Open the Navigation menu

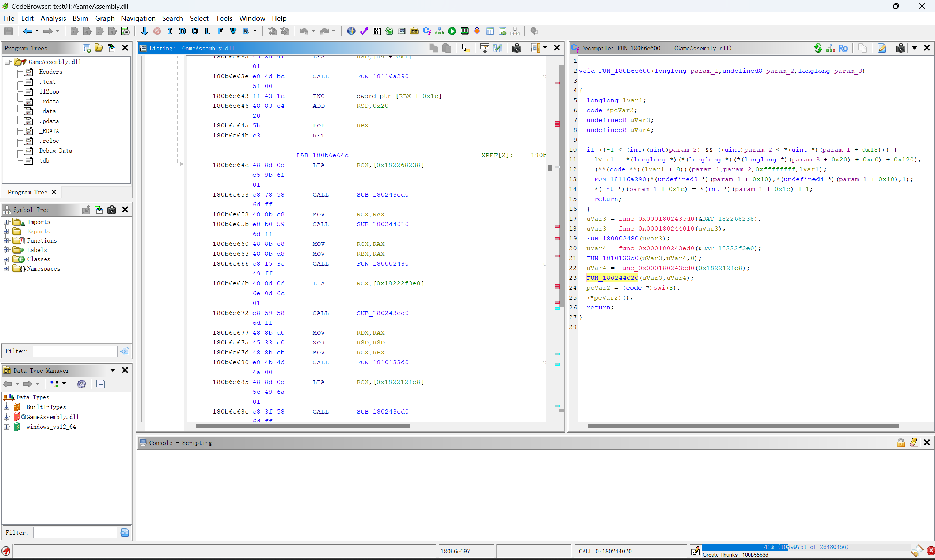coord(138,18)
